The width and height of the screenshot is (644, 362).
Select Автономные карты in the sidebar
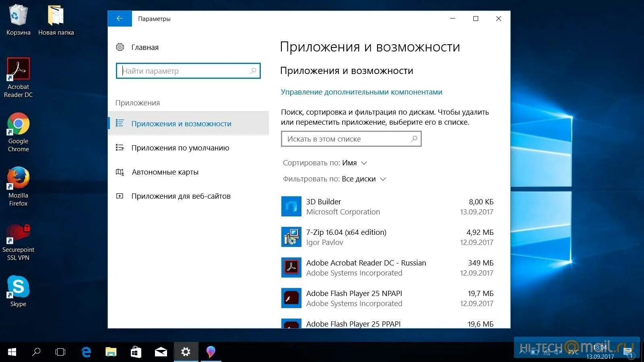click(x=165, y=172)
